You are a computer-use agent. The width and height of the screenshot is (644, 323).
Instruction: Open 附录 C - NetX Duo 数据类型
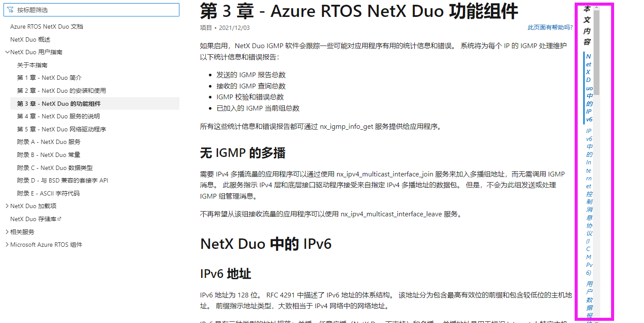[55, 168]
